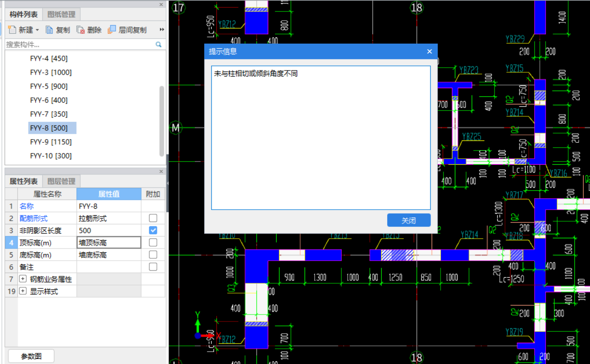Screen dimensions: 590x364
Task: Switch to the 属性列表 tab
Action: [24, 181]
